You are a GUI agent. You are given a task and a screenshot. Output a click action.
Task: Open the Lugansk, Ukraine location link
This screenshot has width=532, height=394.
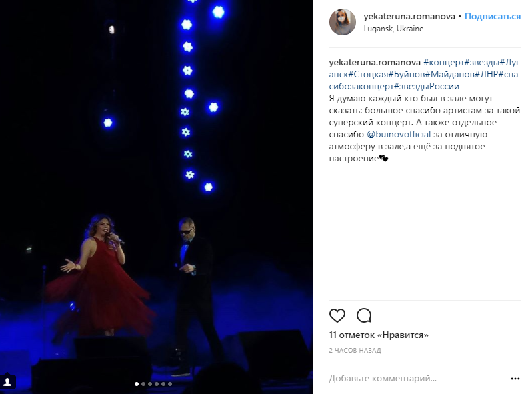point(393,29)
